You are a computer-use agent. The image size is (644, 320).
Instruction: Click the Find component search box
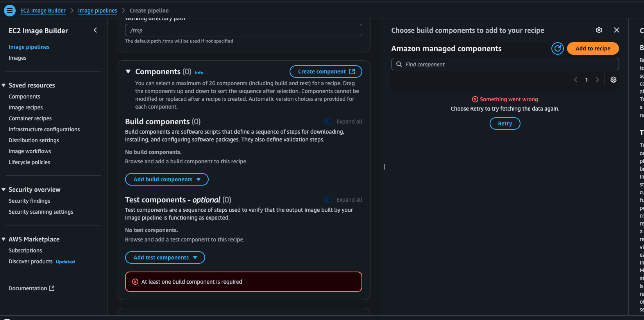pyautogui.click(x=505, y=64)
